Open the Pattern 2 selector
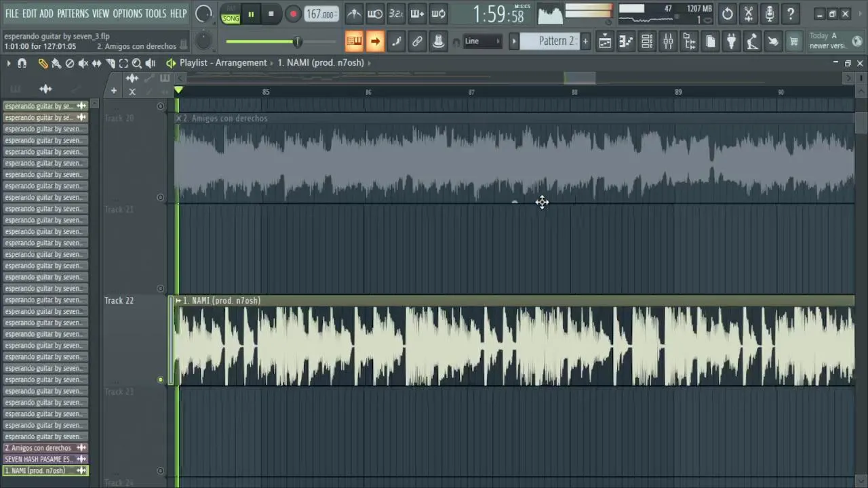The image size is (868, 488). pos(556,41)
